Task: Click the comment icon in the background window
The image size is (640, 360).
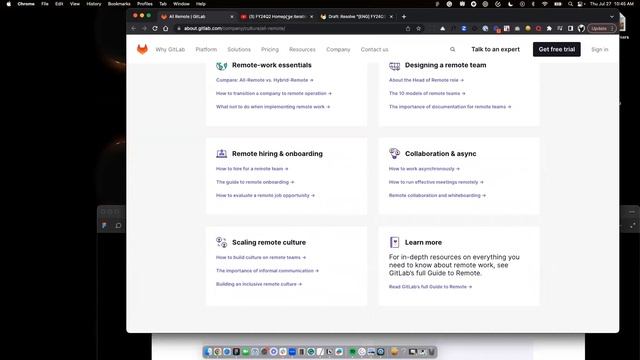Action: click(x=118, y=225)
